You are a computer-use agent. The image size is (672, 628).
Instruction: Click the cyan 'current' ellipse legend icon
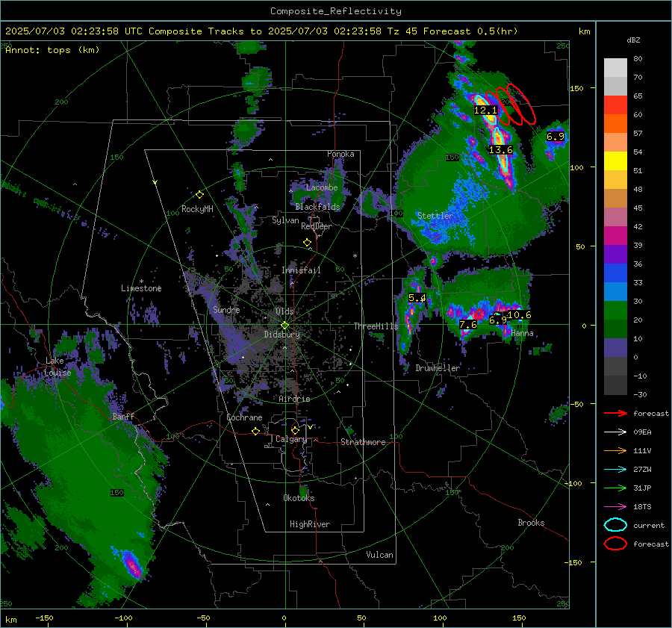click(615, 525)
